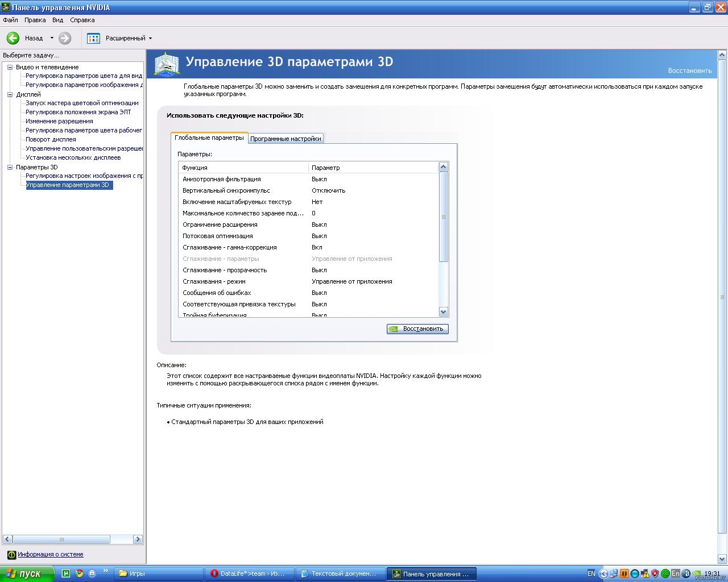Open Сглаживание - гамма-коррекция value Вкл

[x=317, y=247]
